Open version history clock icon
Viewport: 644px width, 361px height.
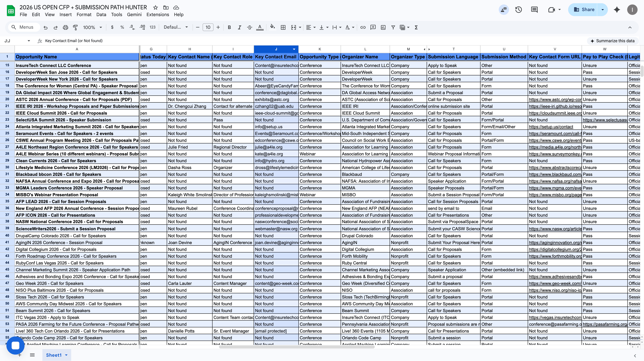[x=518, y=10]
